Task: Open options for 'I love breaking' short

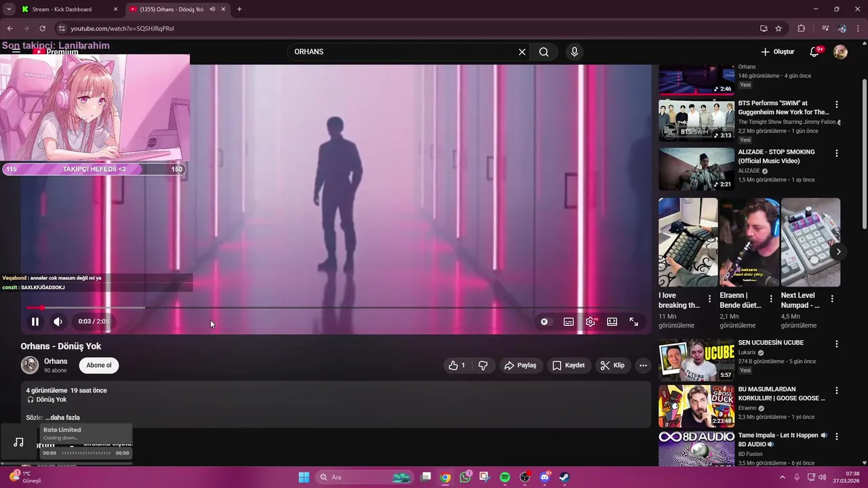Action: [710, 299]
